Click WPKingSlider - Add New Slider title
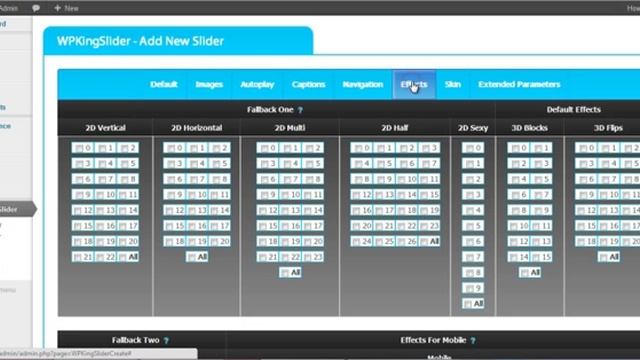This screenshot has height=360, width=640. click(140, 41)
